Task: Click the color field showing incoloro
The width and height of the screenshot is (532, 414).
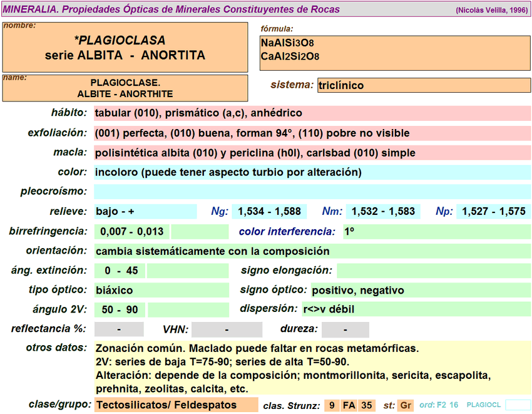Action: (x=312, y=172)
